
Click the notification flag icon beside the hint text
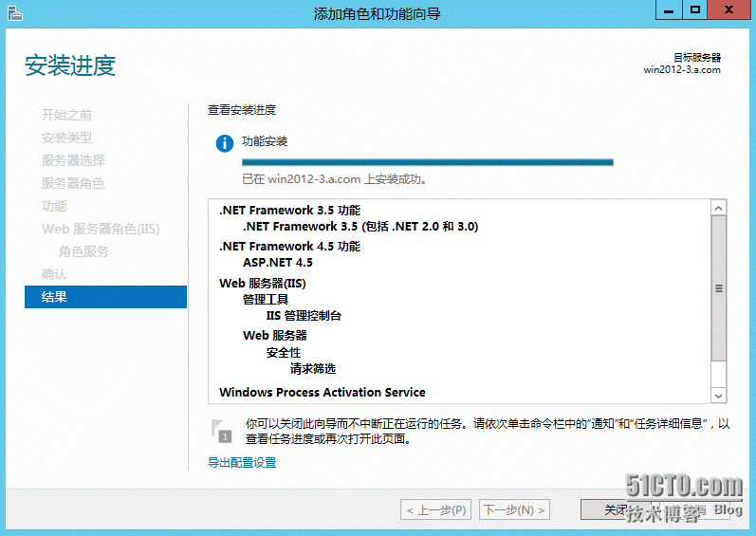click(222, 431)
